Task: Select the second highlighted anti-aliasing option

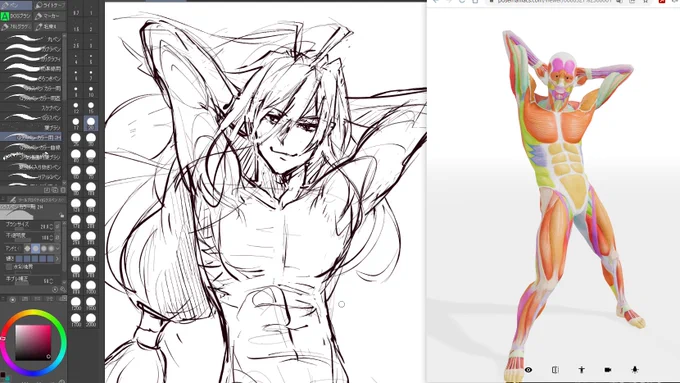Action: tap(36, 248)
